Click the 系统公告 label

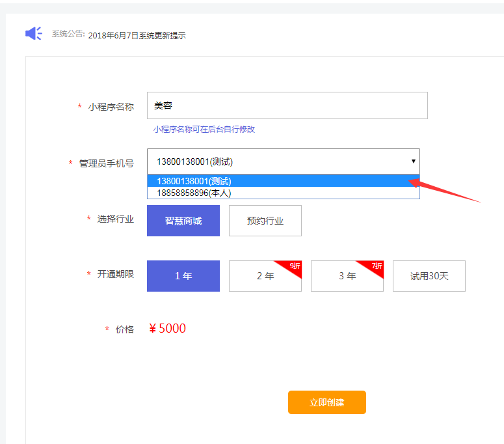68,34
